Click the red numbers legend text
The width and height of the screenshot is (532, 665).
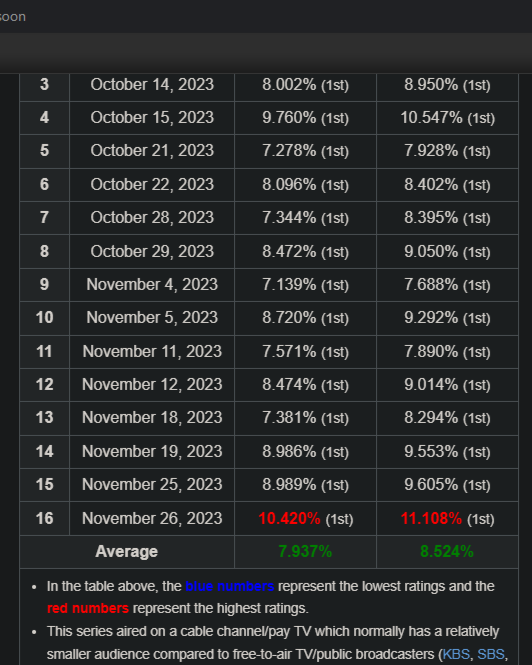(x=88, y=609)
